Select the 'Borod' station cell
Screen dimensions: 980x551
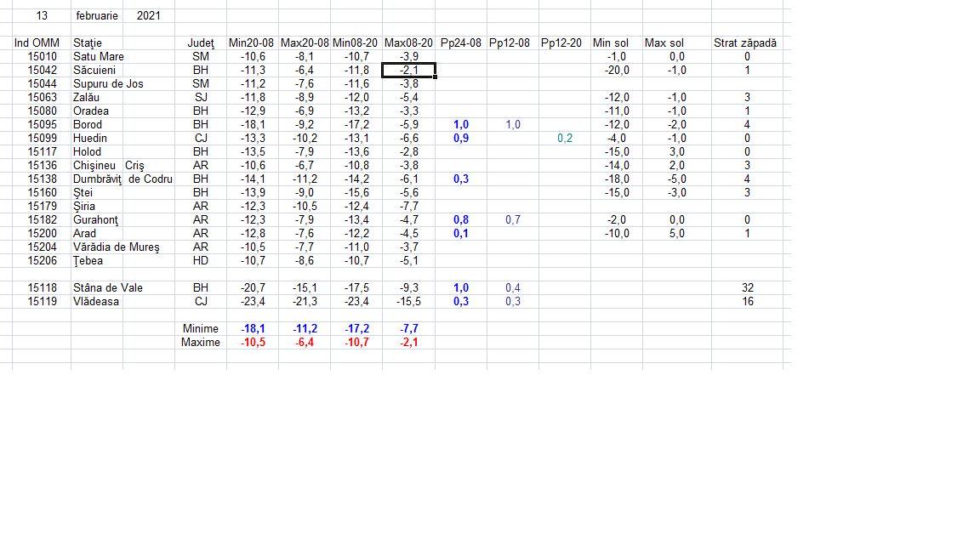coord(88,125)
